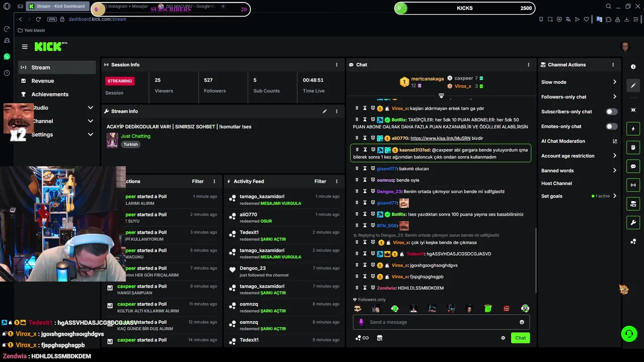Image resolution: width=644 pixels, height=362 pixels.
Task: Open Filter in the Mod Actions panel
Action: click(x=198, y=182)
